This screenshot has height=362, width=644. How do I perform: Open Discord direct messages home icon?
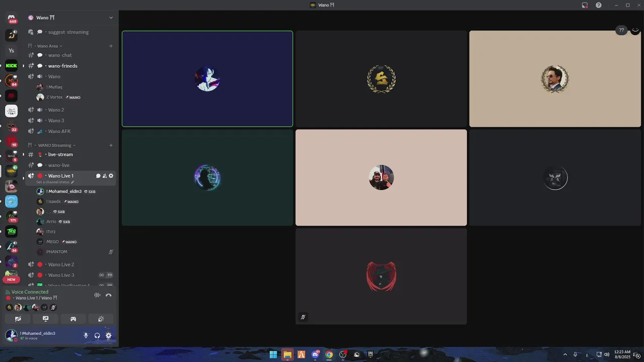click(x=11, y=19)
